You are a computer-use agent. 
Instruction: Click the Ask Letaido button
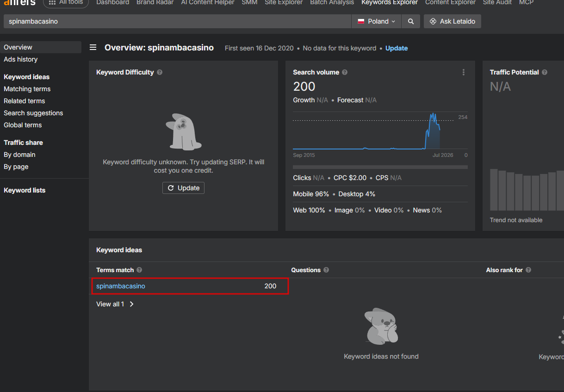[452, 21]
